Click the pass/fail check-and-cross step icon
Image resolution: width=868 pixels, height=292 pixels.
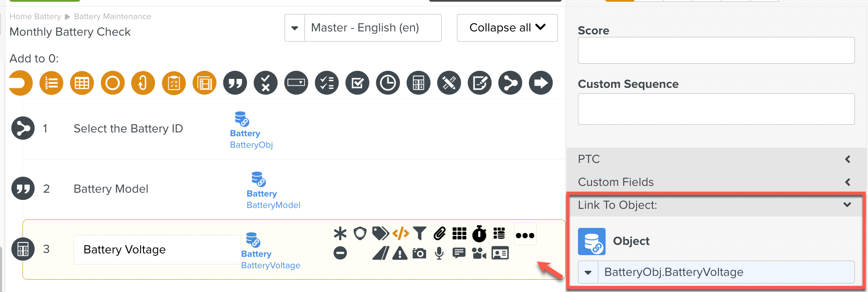(265, 83)
